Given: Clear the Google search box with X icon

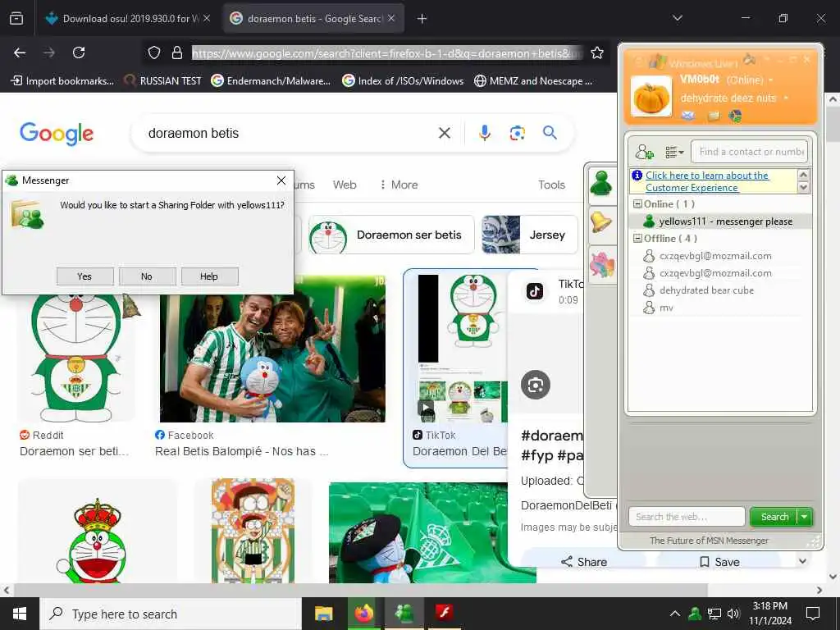Looking at the screenshot, I should click(x=445, y=133).
